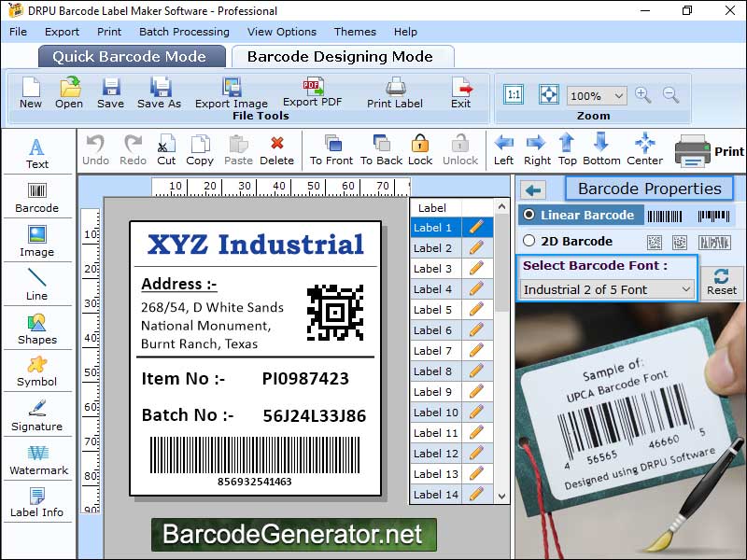Edit Label 3 using its pencil icon
The width and height of the screenshot is (747, 560).
pos(474,269)
